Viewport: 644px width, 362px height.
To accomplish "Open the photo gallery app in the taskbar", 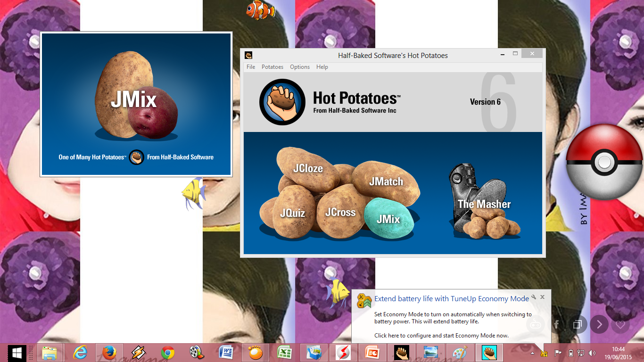I will tap(314, 353).
